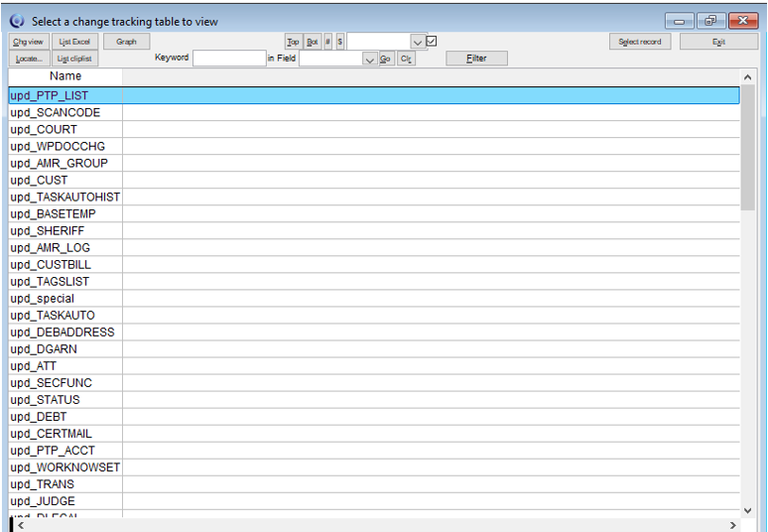Click the List Excel toolbar button
This screenshot has width=768, height=532.
74,42
